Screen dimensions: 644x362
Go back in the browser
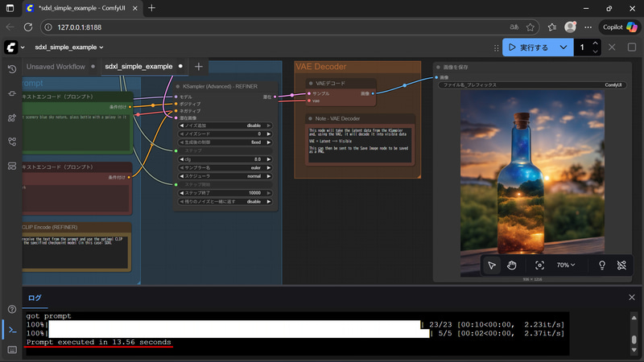[10, 27]
